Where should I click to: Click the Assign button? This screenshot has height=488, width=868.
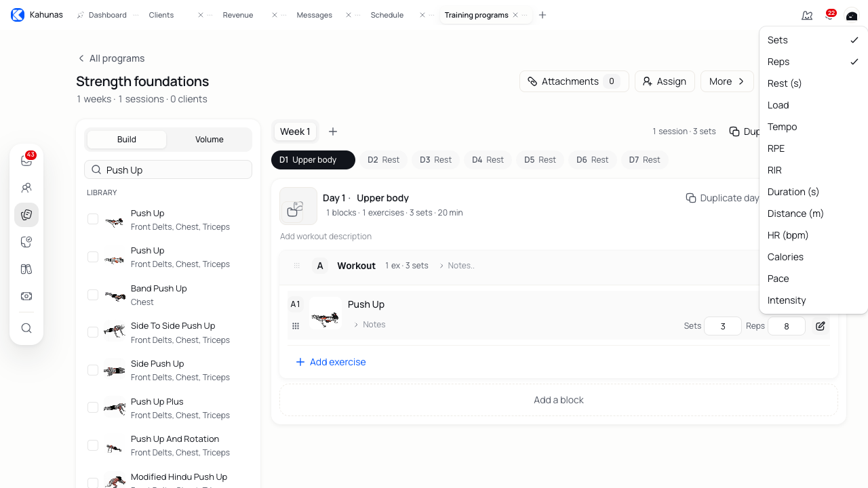[665, 81]
